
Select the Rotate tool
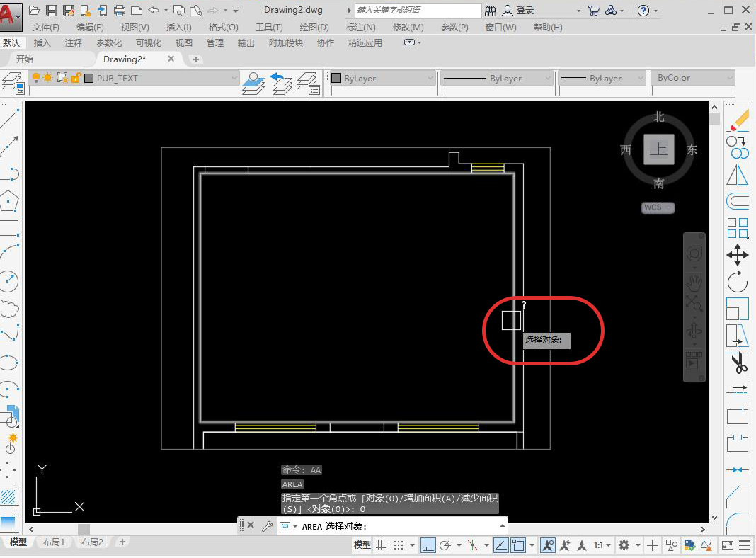coord(738,282)
